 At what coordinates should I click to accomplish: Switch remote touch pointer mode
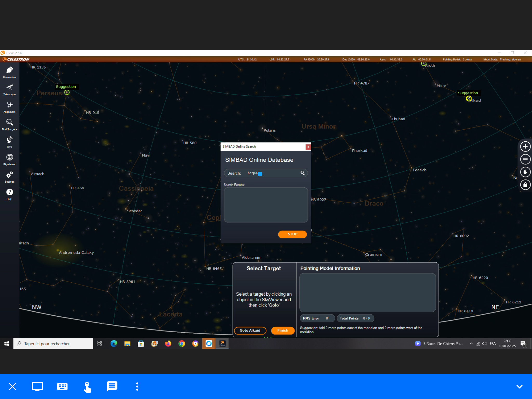tap(87, 387)
